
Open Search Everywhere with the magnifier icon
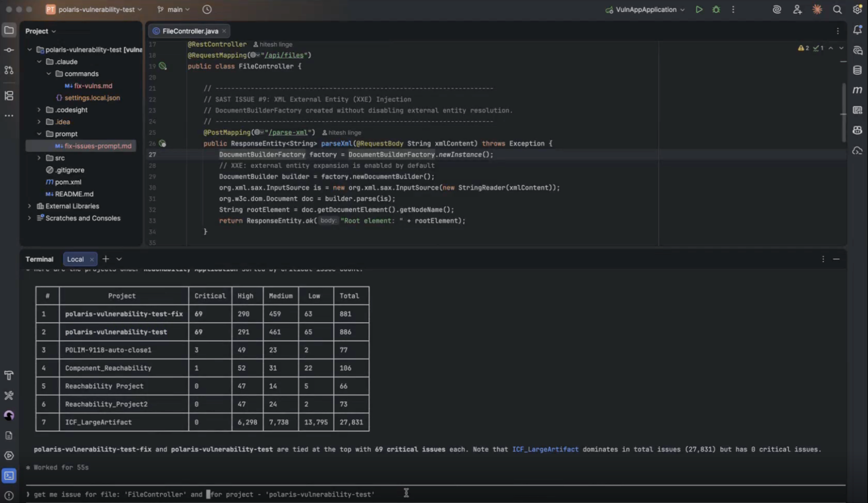tap(838, 10)
